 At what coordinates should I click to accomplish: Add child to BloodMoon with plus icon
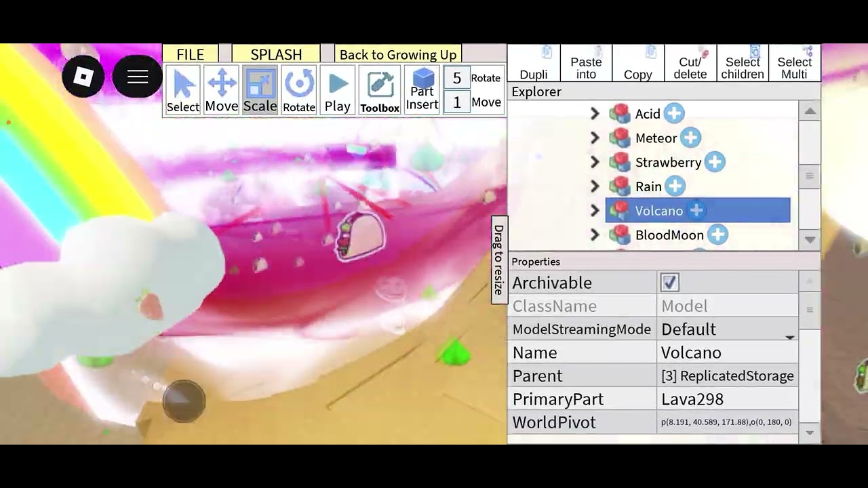717,235
